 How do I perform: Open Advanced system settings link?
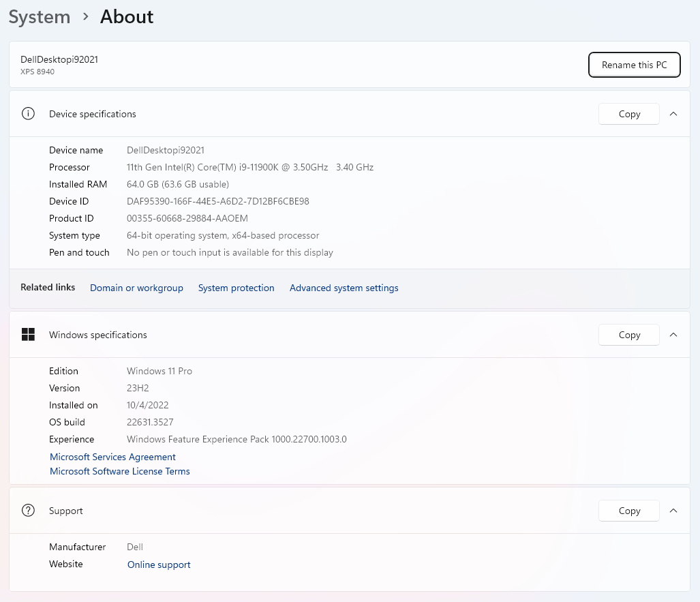point(344,288)
